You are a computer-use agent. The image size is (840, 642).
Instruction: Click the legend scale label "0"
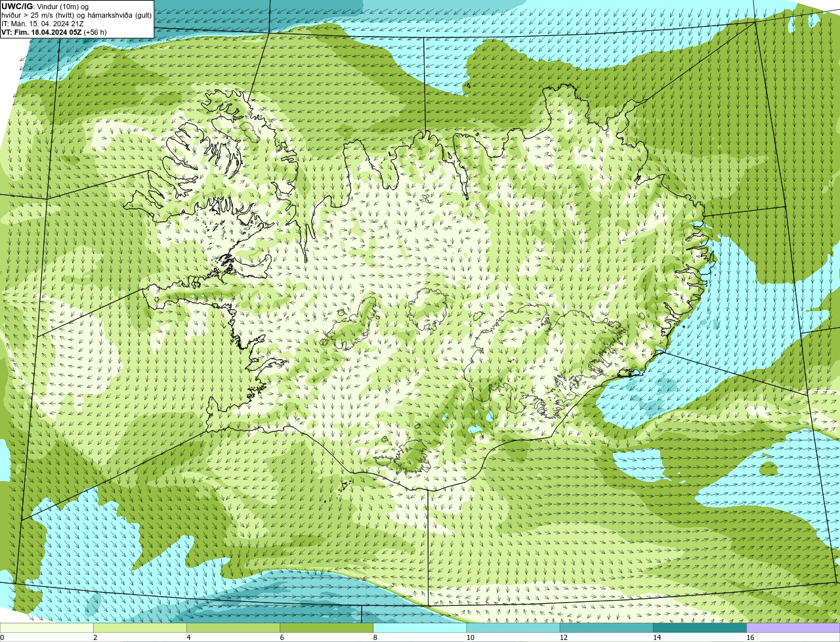2,637
